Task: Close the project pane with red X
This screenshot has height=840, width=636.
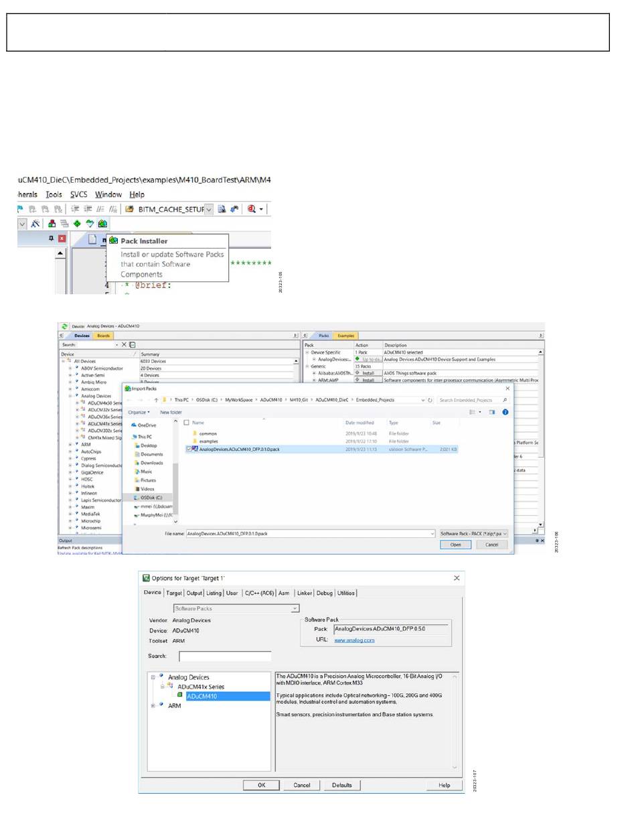Action: [x=62, y=238]
